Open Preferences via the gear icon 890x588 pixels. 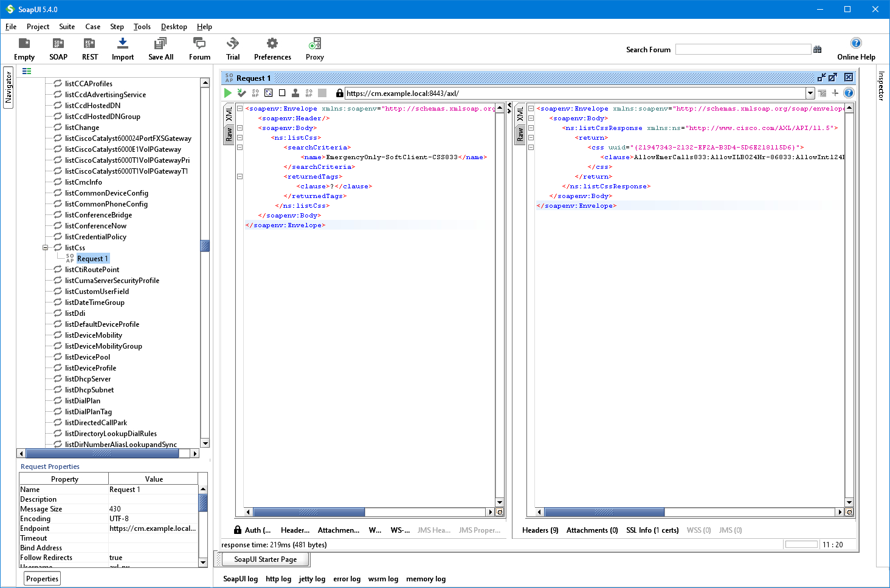(272, 49)
